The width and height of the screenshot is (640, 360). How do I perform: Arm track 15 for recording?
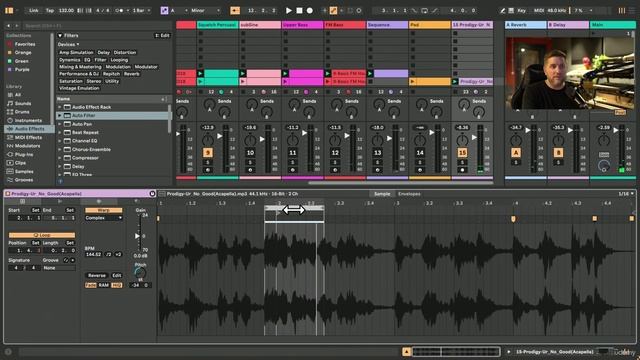point(462,170)
